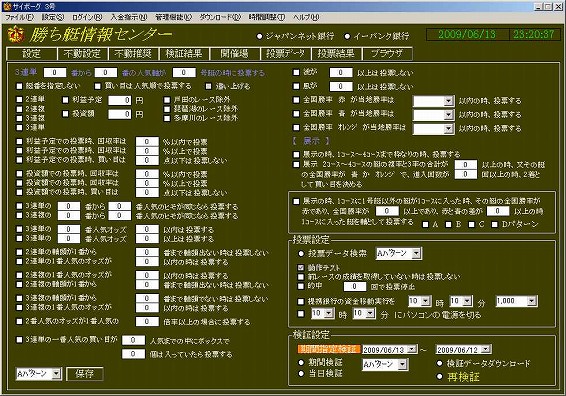Viewport: 566px width, 396px height.
Task: Tick the 波が checkbox
Action: pyautogui.click(x=296, y=73)
